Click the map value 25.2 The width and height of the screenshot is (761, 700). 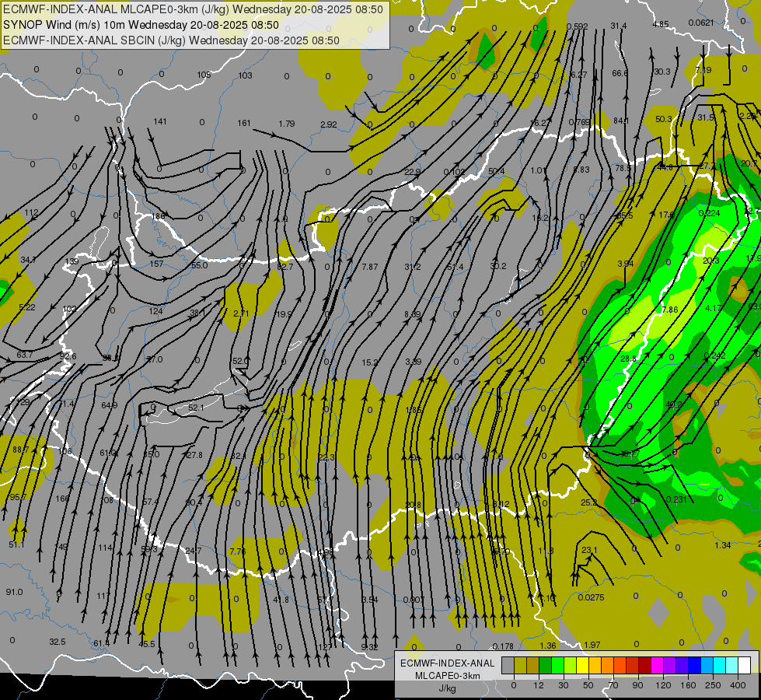[x=588, y=502]
